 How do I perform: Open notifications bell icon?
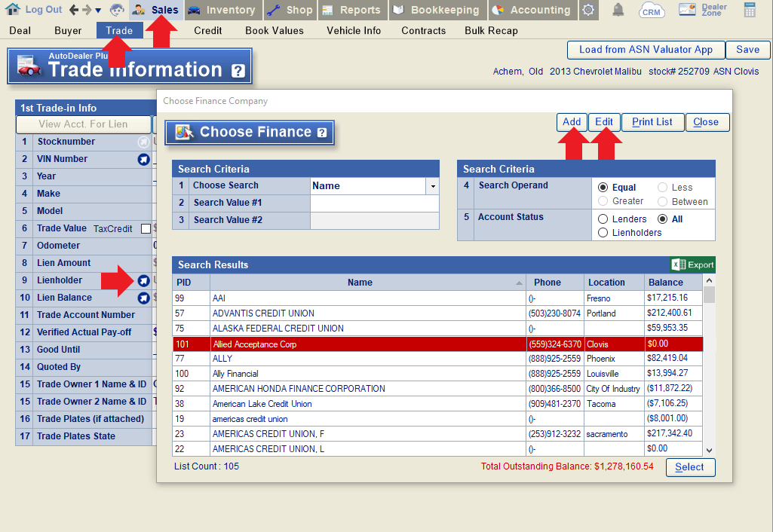click(618, 10)
